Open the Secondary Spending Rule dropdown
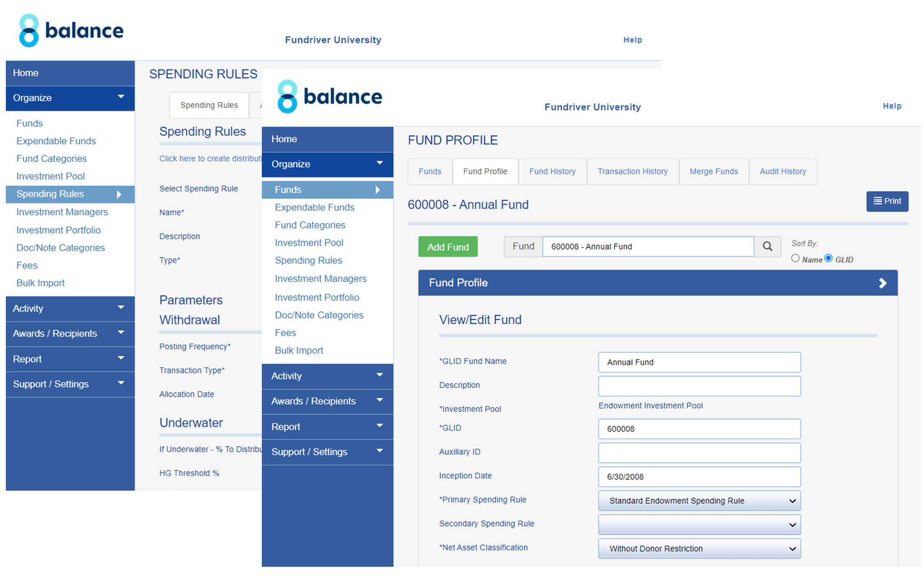Screen dimensions: 924x576 [x=699, y=525]
